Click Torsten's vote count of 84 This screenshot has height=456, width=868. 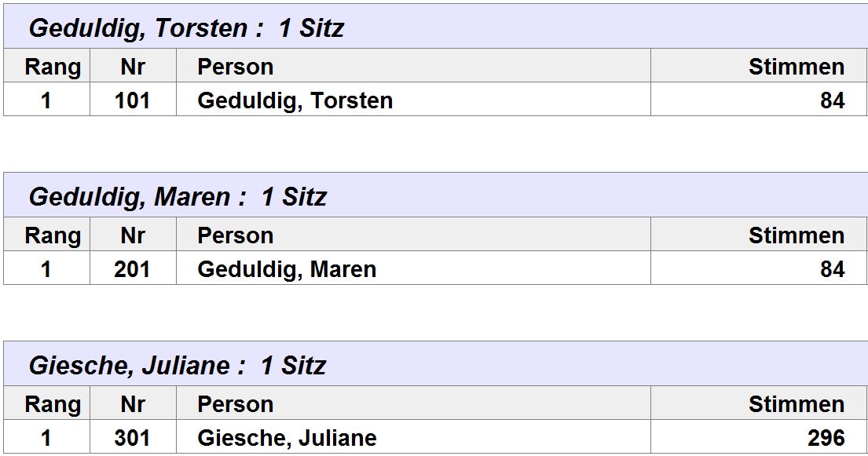point(831,100)
